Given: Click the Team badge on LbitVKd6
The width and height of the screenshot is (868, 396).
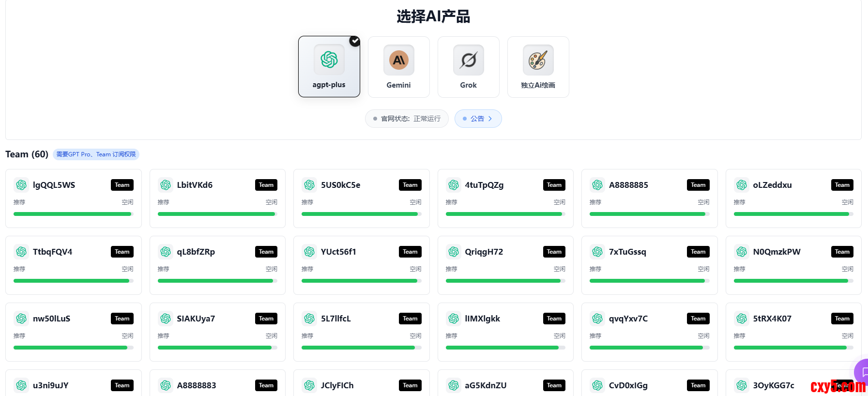Looking at the screenshot, I should click(x=266, y=185).
